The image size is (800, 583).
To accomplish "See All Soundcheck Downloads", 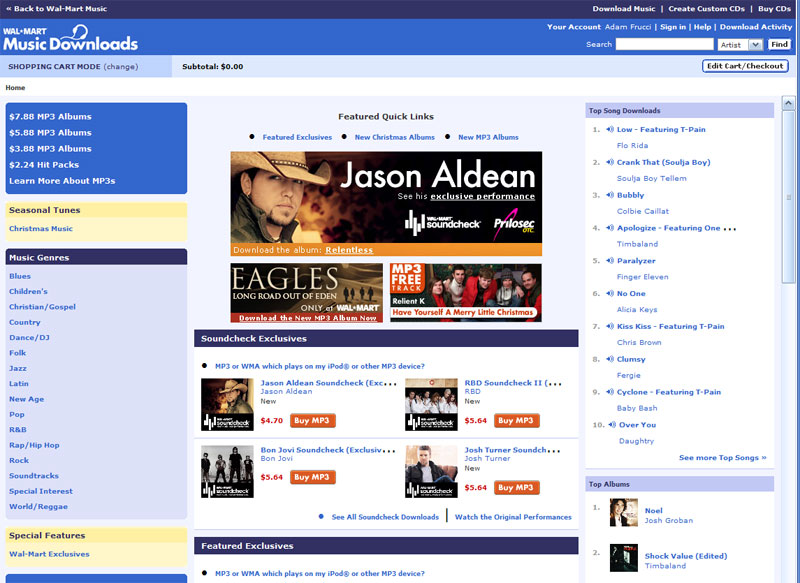I will (385, 517).
